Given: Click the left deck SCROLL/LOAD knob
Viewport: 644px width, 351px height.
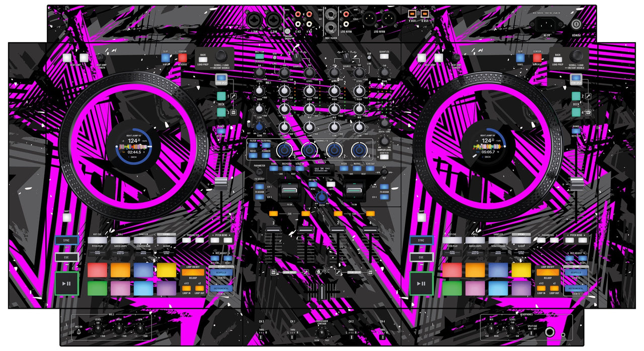Looking at the screenshot, I should 221,56.
